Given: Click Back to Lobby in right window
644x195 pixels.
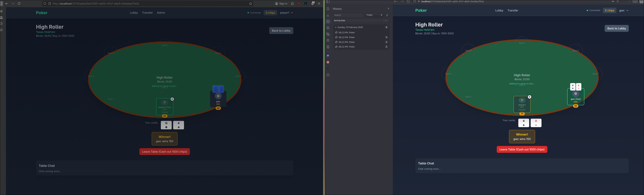Looking at the screenshot, I should click(x=616, y=28).
